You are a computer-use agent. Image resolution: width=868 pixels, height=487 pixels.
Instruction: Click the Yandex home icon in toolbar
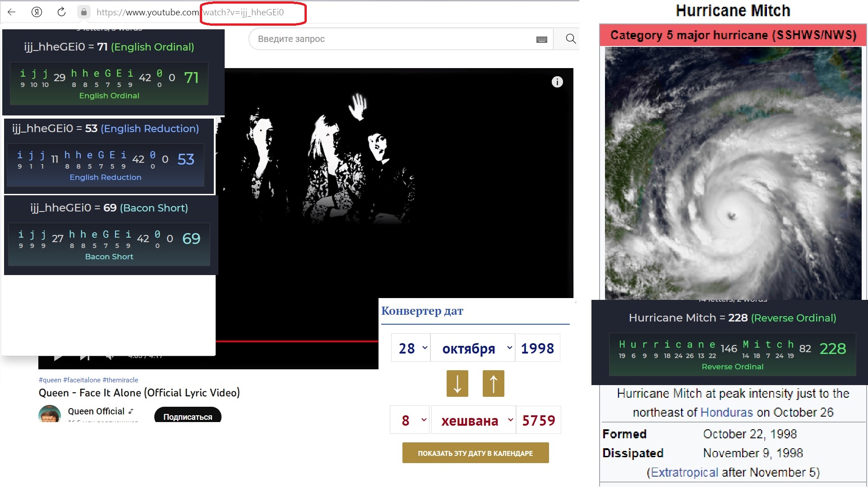coord(37,12)
